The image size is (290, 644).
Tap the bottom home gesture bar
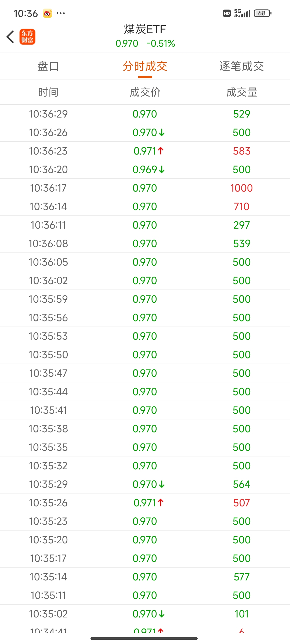[144, 638]
